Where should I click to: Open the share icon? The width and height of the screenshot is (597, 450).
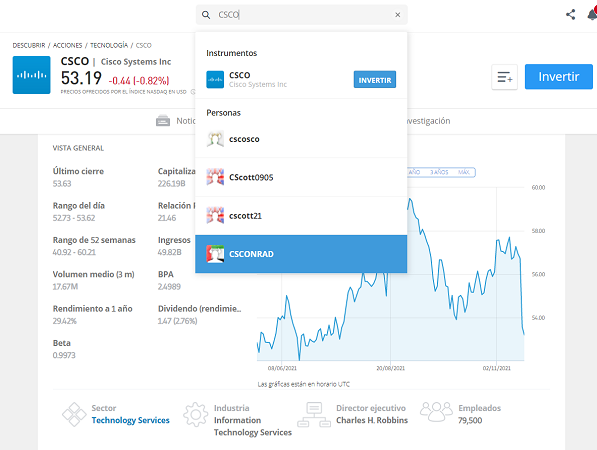click(570, 15)
